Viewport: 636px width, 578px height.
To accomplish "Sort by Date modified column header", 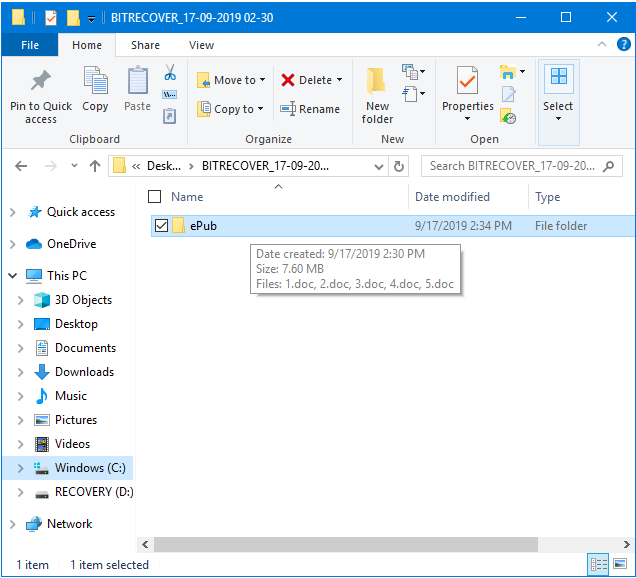I will point(468,197).
